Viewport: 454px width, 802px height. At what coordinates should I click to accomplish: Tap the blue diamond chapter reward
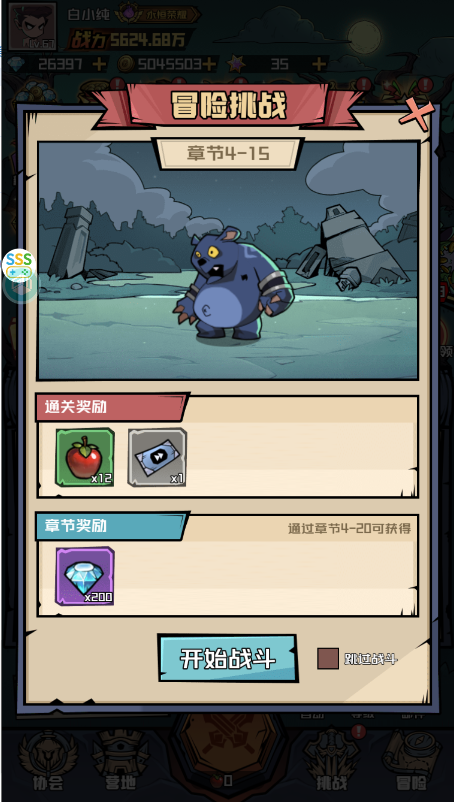point(85,576)
